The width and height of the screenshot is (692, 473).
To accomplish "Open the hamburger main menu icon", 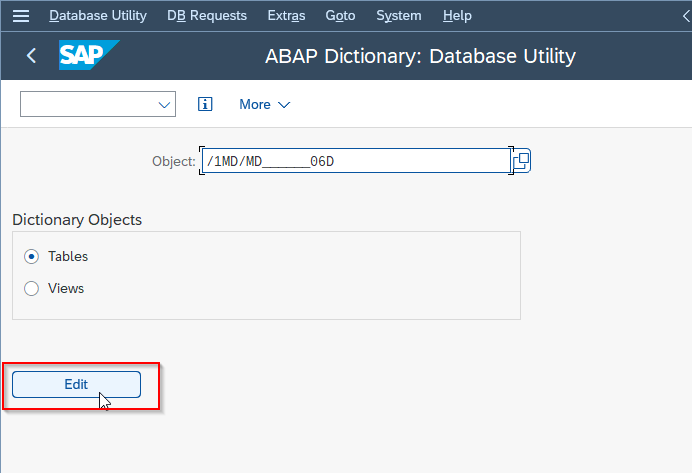I will (21, 16).
